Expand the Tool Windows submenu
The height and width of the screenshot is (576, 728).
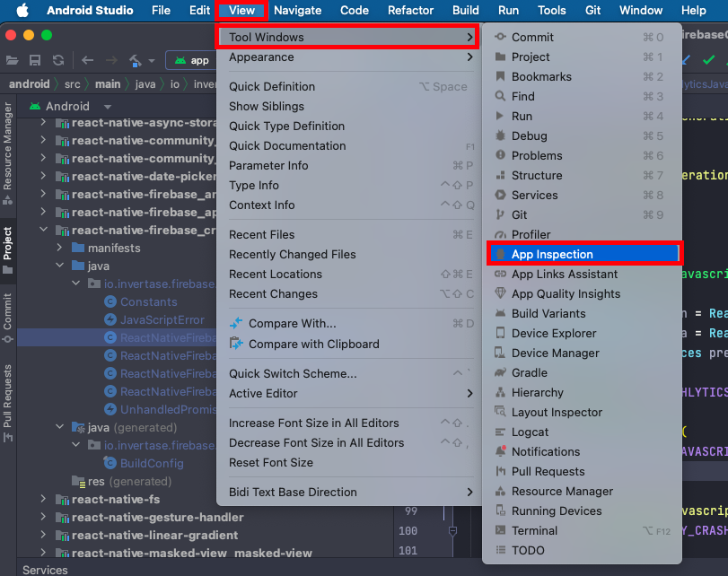click(x=347, y=37)
